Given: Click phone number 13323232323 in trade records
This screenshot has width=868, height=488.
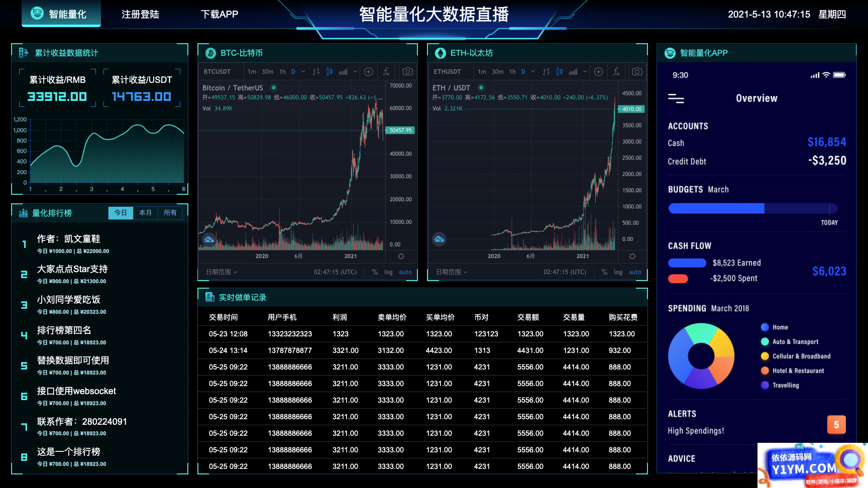Looking at the screenshot, I should tap(290, 334).
